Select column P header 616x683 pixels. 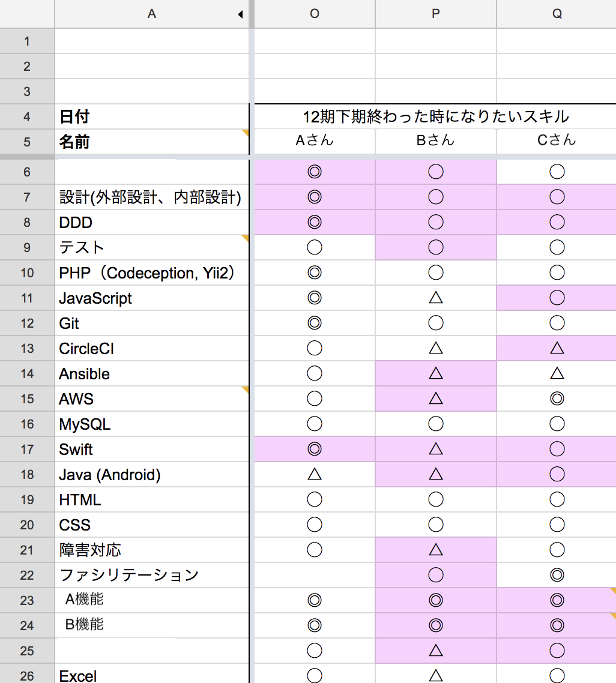point(436,14)
